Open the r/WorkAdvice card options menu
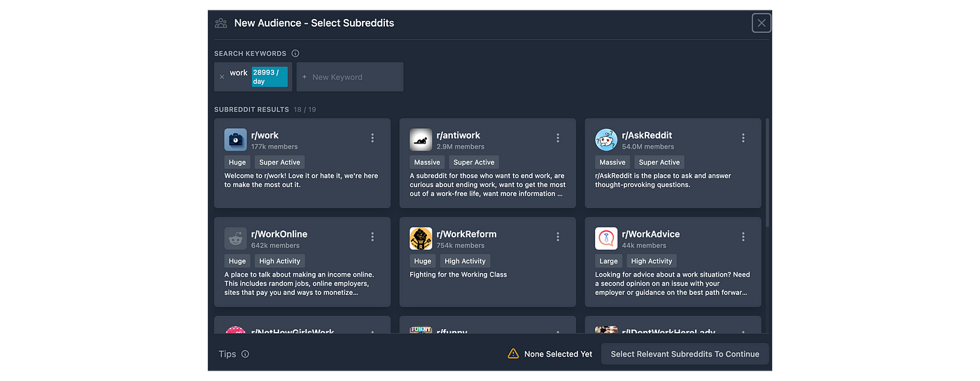This screenshot has height=381, width=980. pyautogui.click(x=743, y=237)
